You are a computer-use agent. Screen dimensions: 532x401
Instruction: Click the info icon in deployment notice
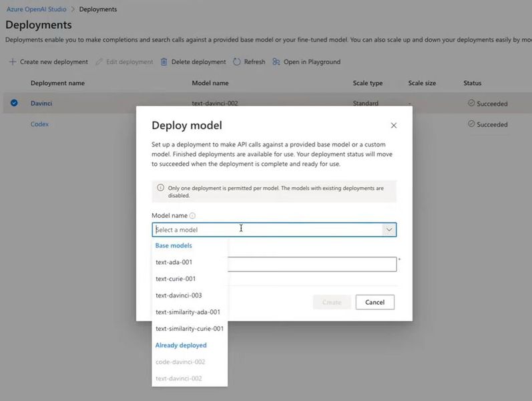tap(160, 188)
